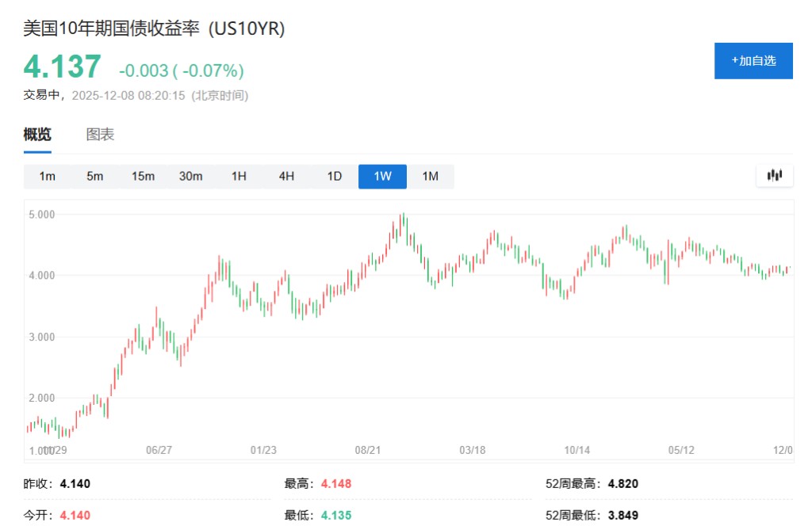Switch to 4H chart interval

[287, 177]
